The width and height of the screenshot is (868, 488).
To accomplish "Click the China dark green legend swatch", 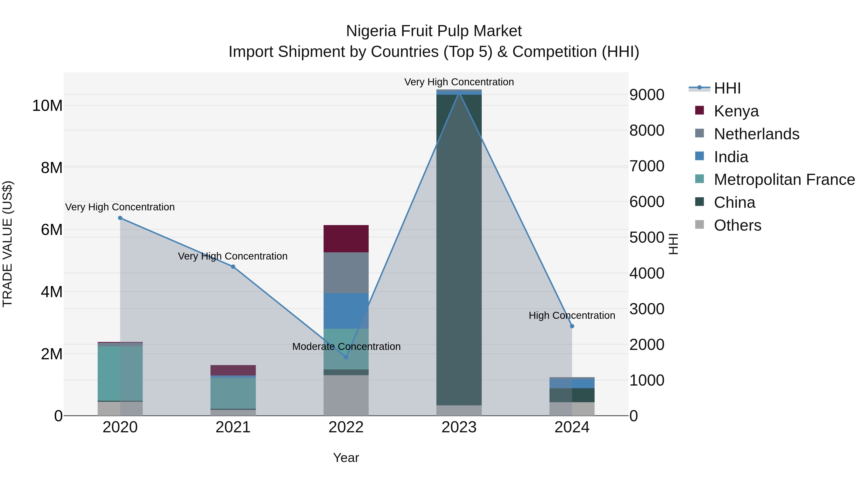I will click(699, 202).
